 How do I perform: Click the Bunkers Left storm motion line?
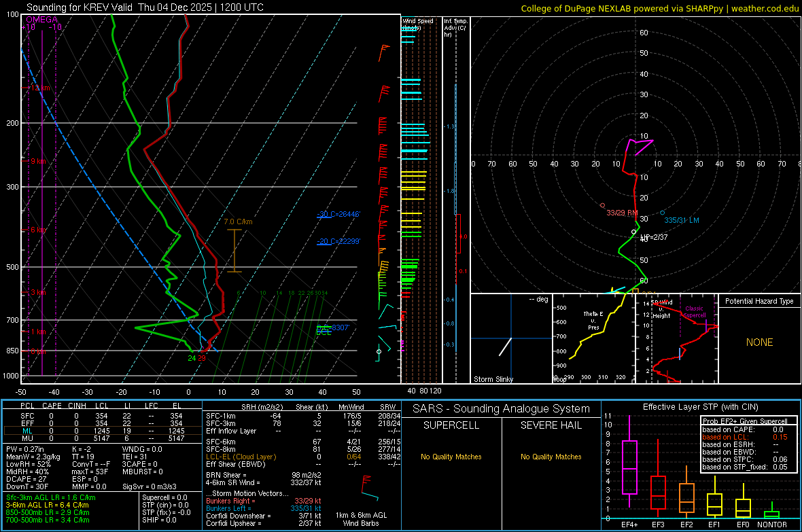point(264,508)
